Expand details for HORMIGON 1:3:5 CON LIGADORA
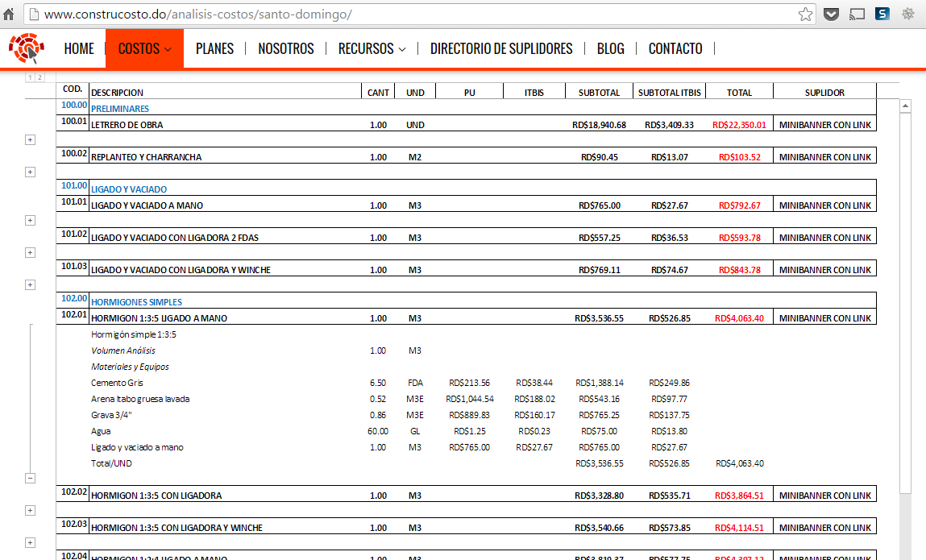 click(30, 510)
